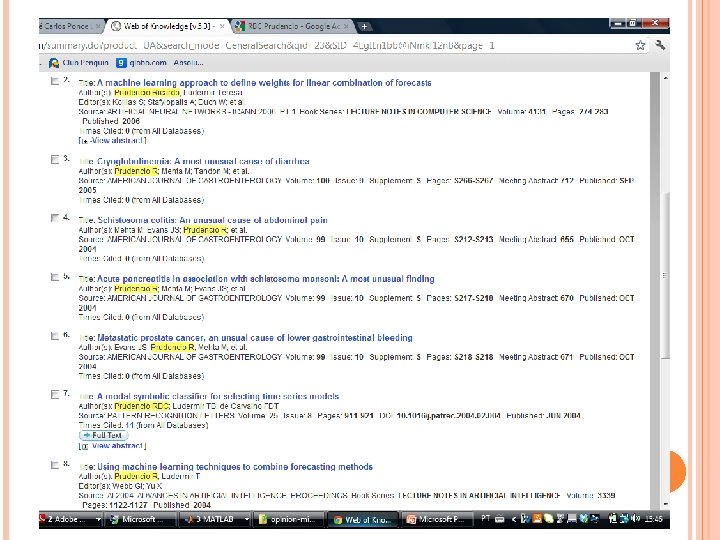Switch to Microsoft PowerPoint taskbar button
The width and height of the screenshot is (720, 540).
(437, 519)
